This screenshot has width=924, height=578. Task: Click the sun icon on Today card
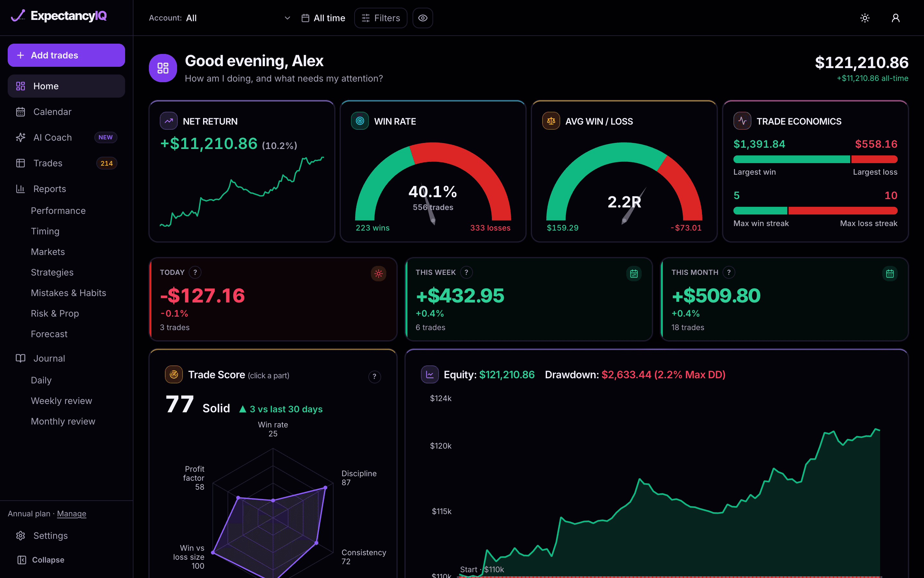(x=378, y=273)
